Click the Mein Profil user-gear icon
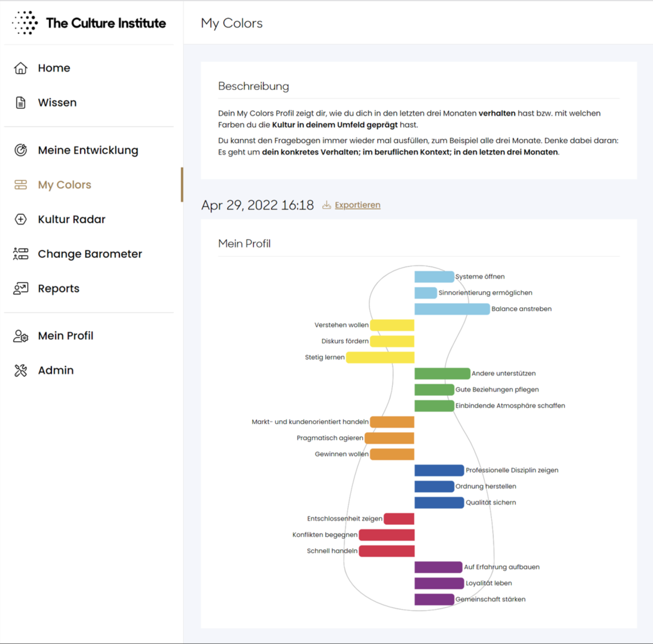The width and height of the screenshot is (653, 644). 21,336
